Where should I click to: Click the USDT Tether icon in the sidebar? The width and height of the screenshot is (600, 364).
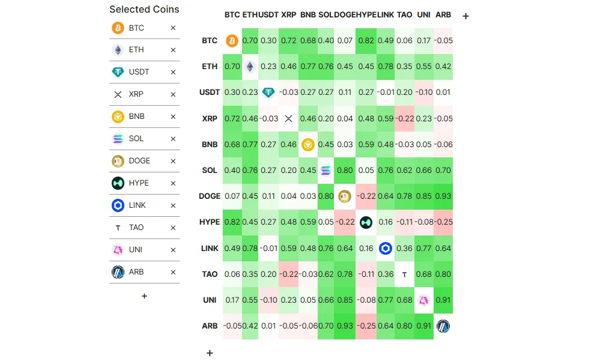click(118, 72)
